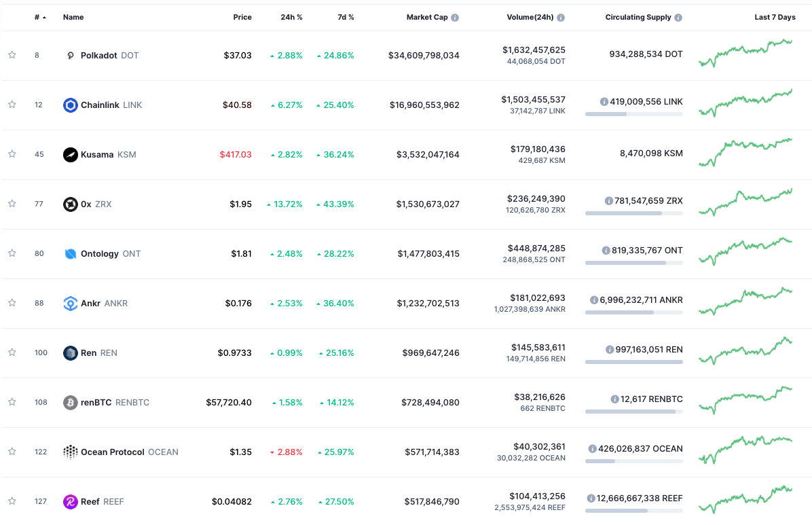812x525 pixels.
Task: Add Ankr to watchlist via star
Action: pyautogui.click(x=12, y=303)
